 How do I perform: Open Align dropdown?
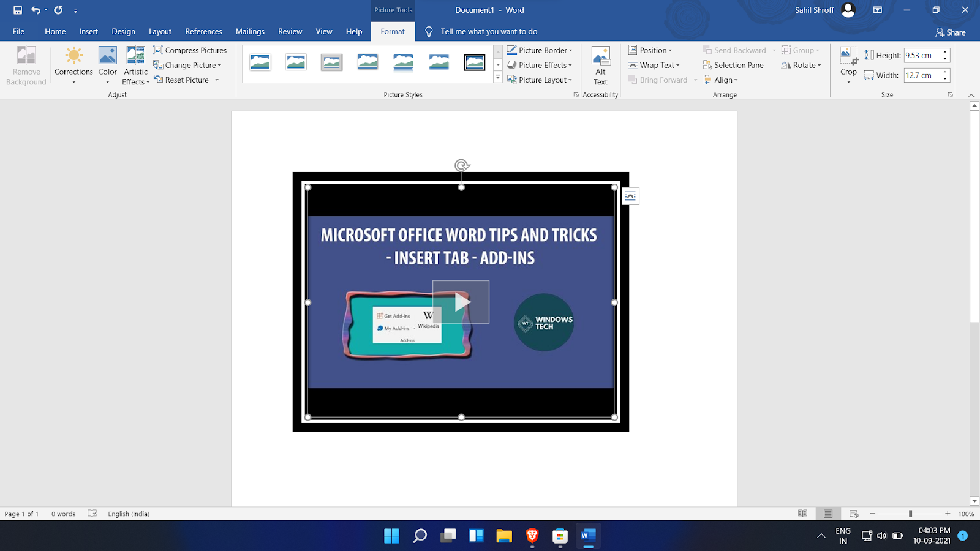pos(720,80)
